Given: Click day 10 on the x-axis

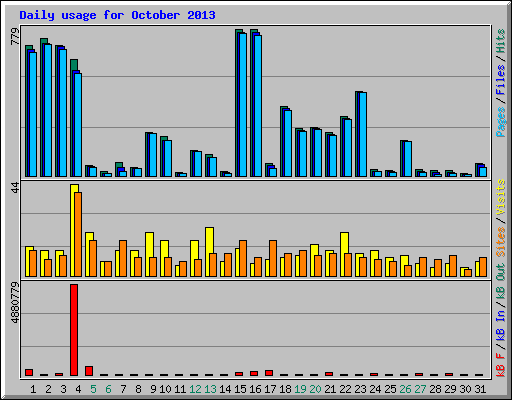Looking at the screenshot, I should [165, 389].
